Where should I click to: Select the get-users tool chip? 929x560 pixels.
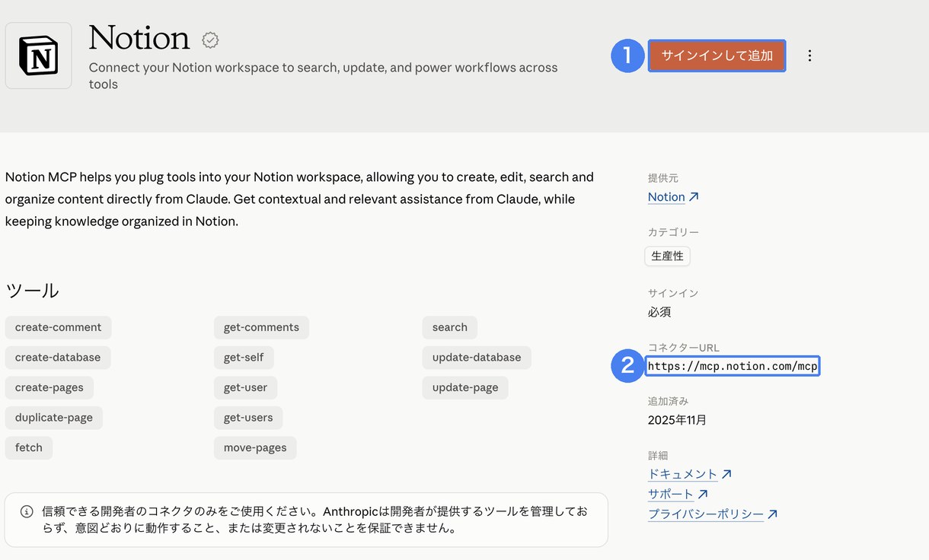[x=248, y=418]
